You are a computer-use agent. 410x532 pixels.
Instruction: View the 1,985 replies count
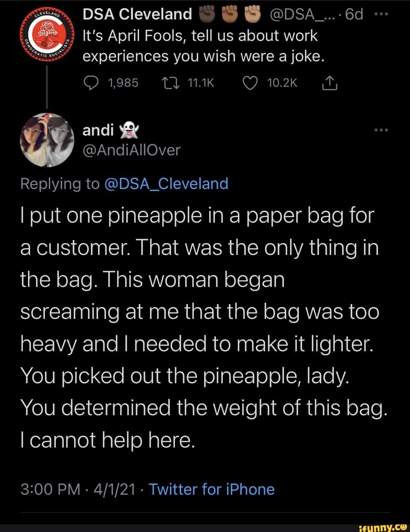(x=123, y=83)
